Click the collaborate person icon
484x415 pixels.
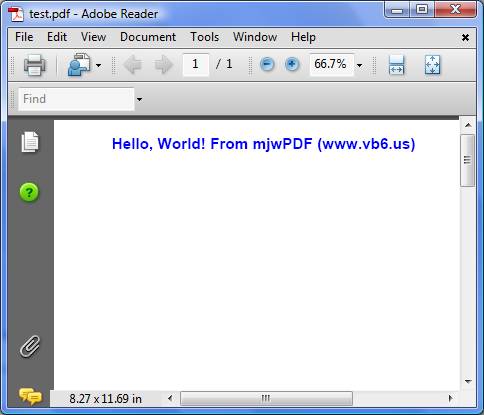(x=79, y=65)
